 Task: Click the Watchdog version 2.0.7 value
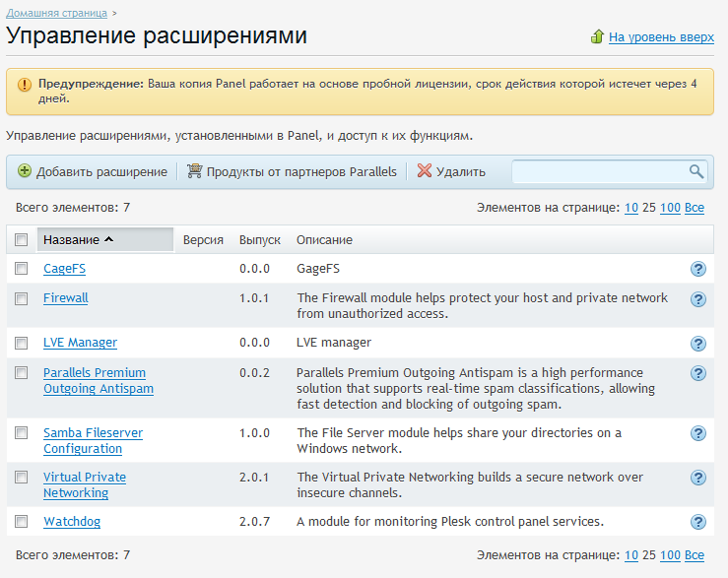(x=254, y=522)
